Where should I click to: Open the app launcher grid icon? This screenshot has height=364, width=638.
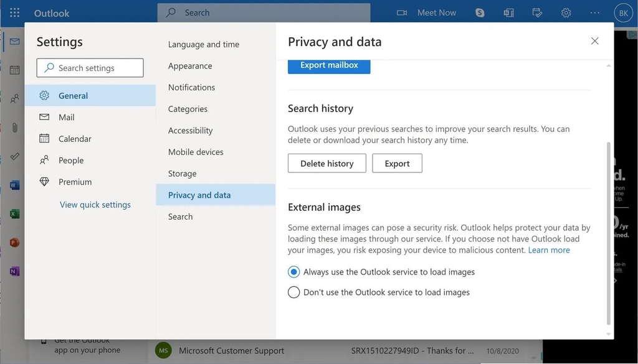[x=15, y=12]
